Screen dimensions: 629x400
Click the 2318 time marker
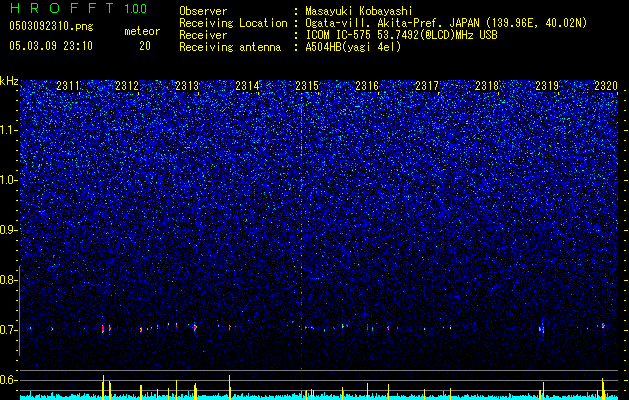click(487, 86)
